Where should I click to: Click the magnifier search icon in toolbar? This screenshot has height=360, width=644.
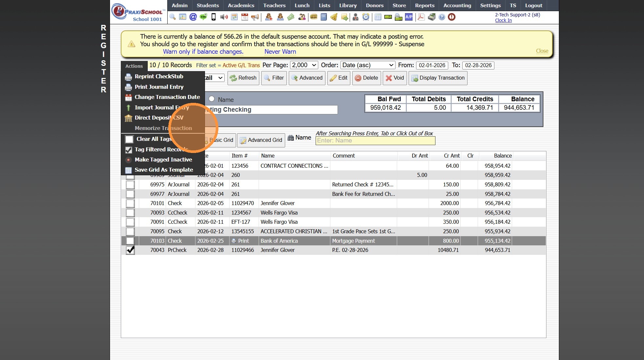173,17
